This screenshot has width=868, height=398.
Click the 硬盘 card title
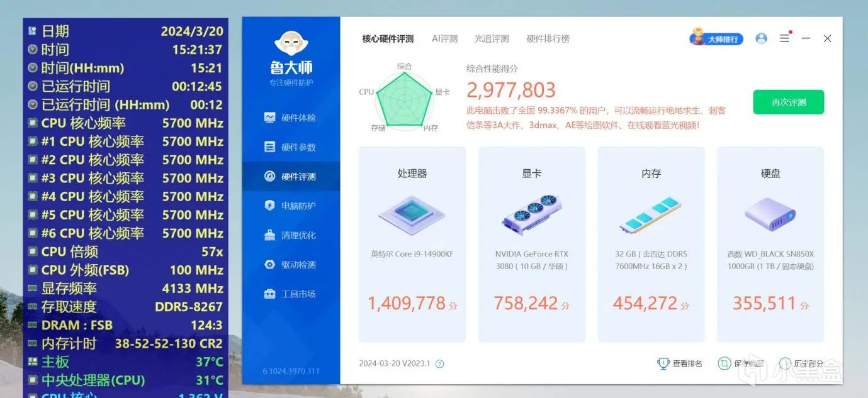(770, 174)
